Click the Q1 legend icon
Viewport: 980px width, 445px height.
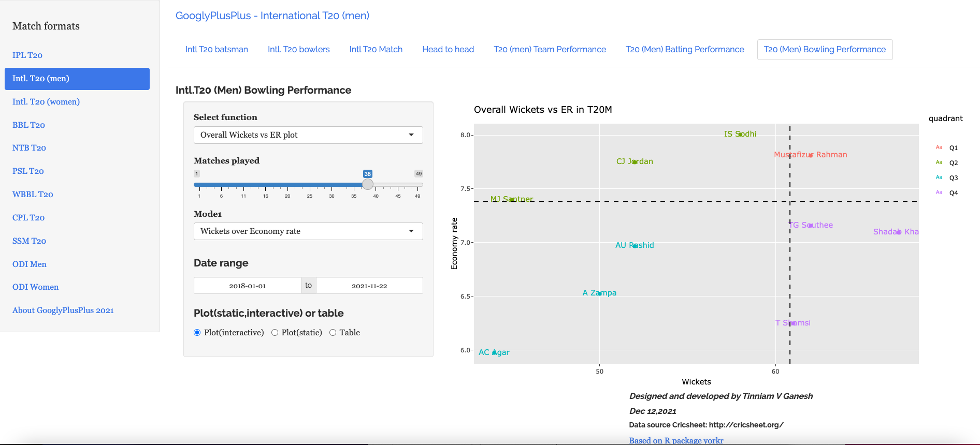tap(939, 147)
